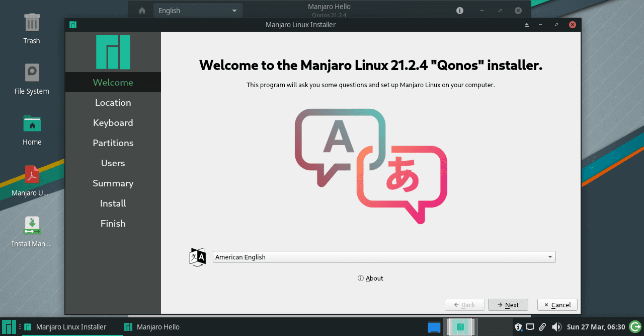This screenshot has height=336, width=644.
Task: Open the American English language dropdown
Action: tap(384, 257)
